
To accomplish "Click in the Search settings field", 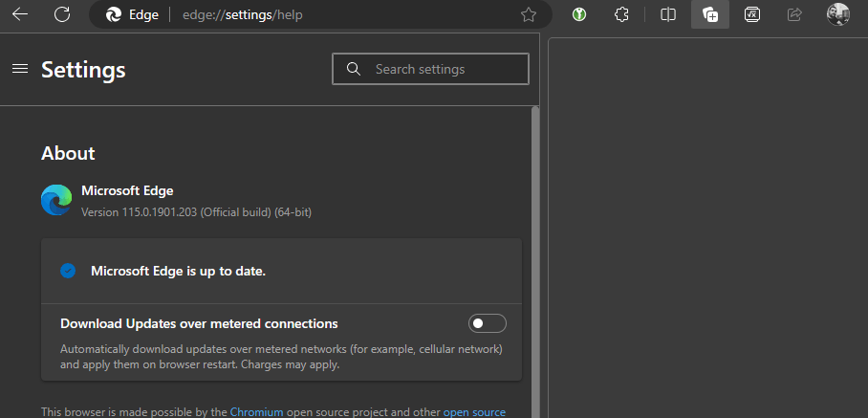I will click(440, 69).
